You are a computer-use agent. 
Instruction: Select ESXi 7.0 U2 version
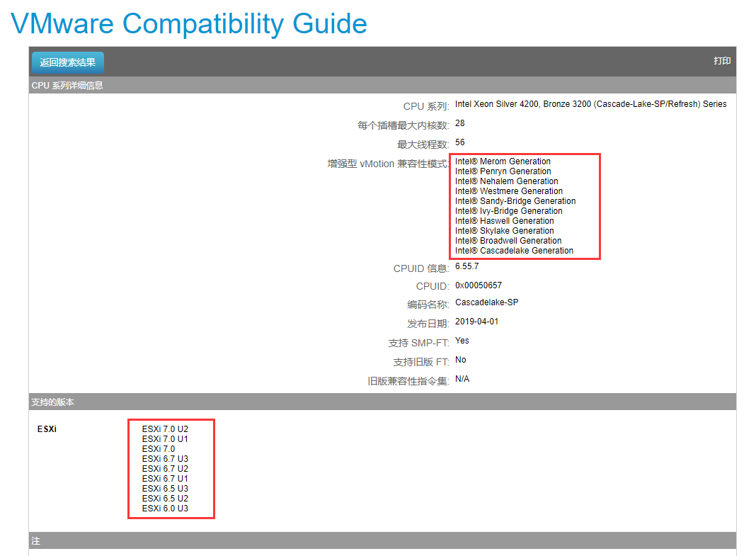pyautogui.click(x=165, y=429)
